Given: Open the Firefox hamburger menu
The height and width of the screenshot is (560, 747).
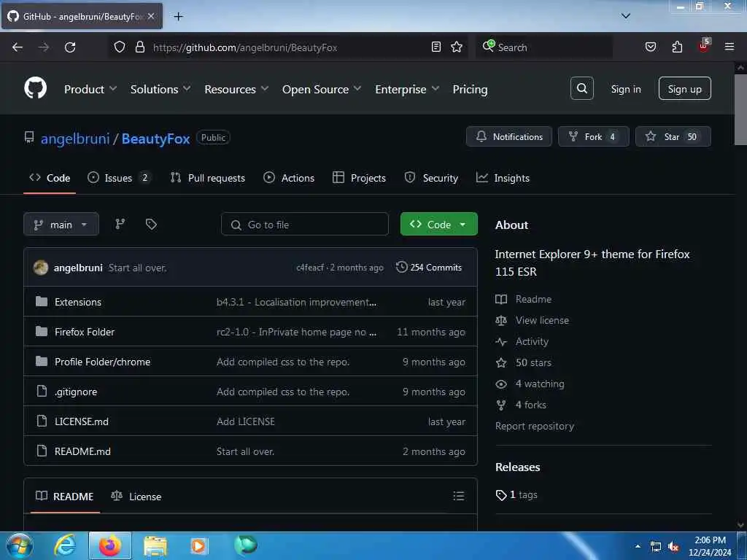Looking at the screenshot, I should [729, 47].
